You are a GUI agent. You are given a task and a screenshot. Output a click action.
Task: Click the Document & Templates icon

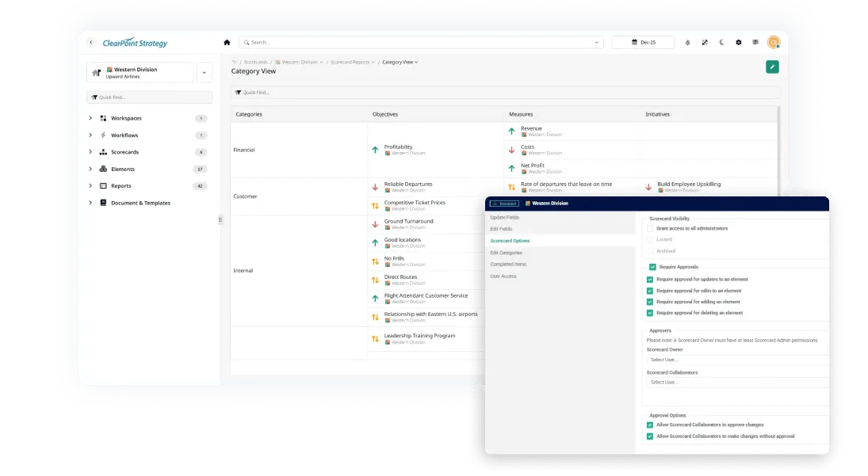[x=103, y=203]
